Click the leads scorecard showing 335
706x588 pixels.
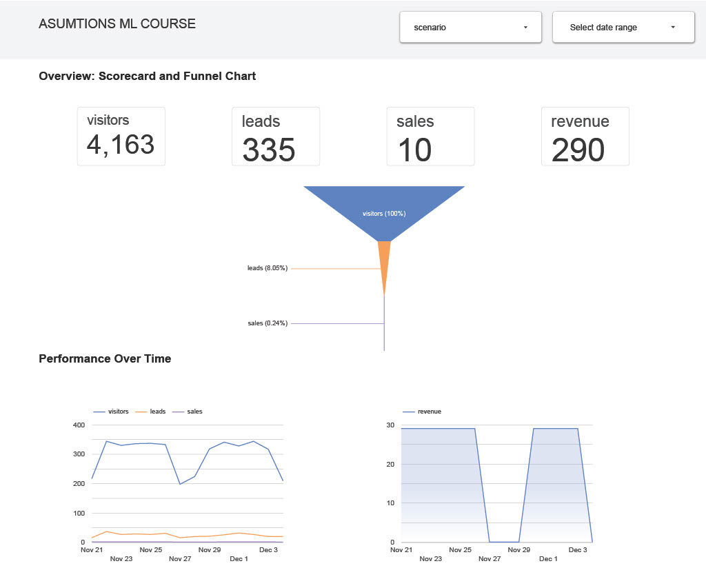coord(276,136)
